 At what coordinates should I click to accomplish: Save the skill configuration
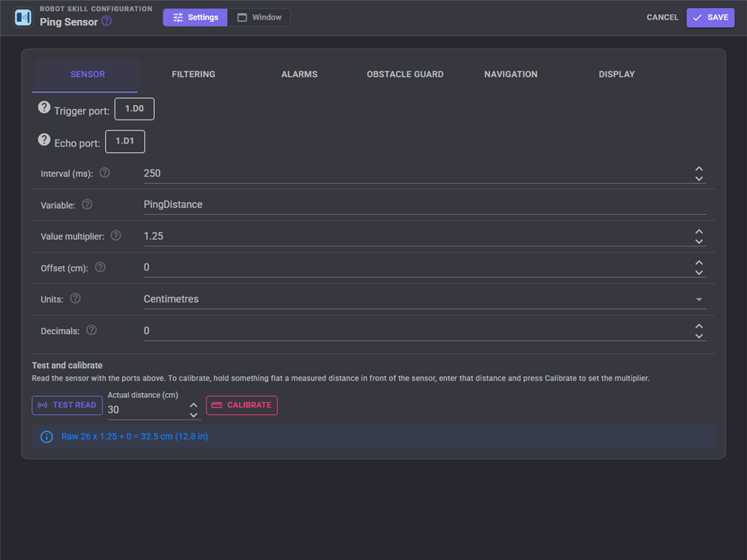[711, 17]
